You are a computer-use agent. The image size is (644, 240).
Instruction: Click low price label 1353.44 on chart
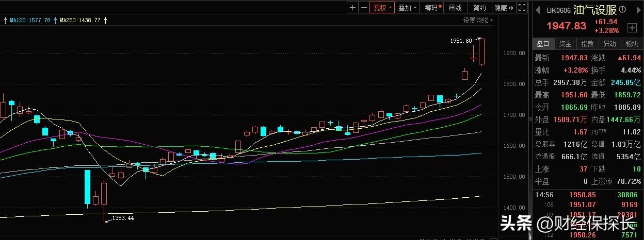123,219
